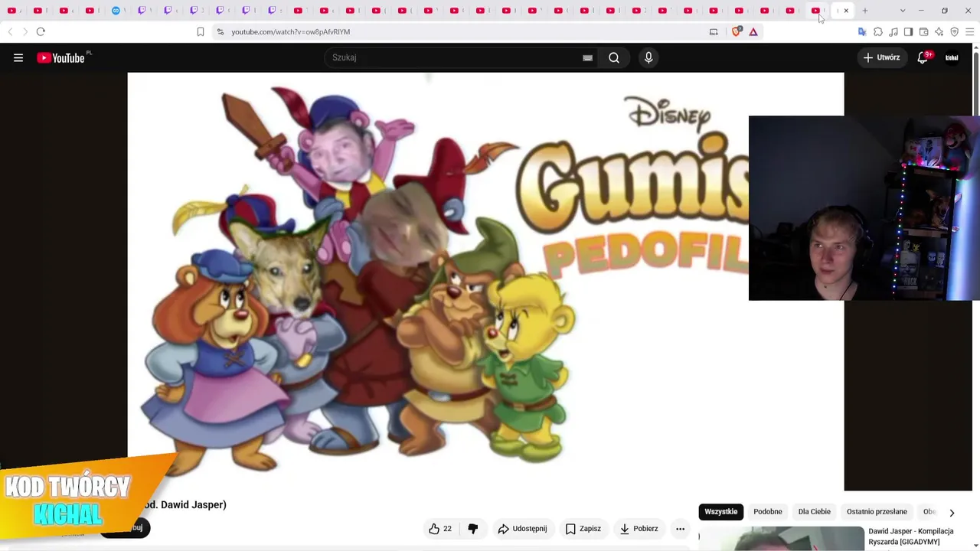This screenshot has width=980, height=551.
Task: Share the video via Udostępnij
Action: 522,529
